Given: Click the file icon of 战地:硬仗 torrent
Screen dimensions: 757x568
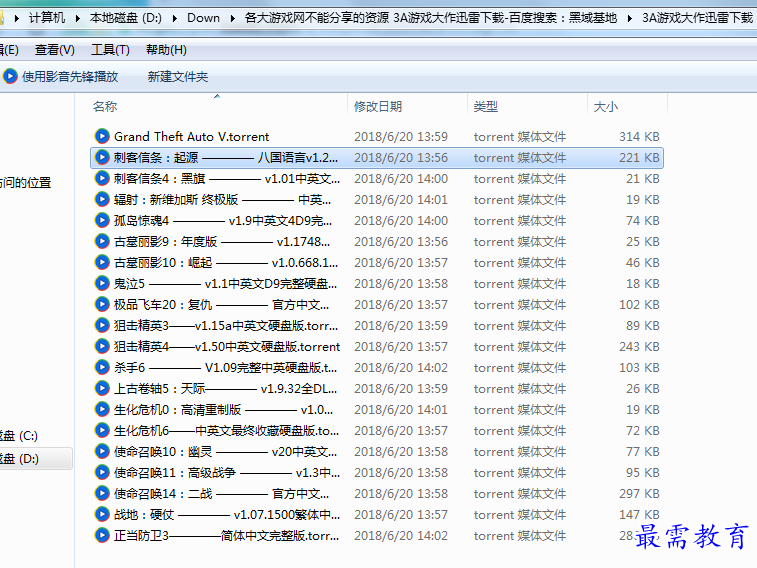Looking at the screenshot, I should click(x=102, y=514).
